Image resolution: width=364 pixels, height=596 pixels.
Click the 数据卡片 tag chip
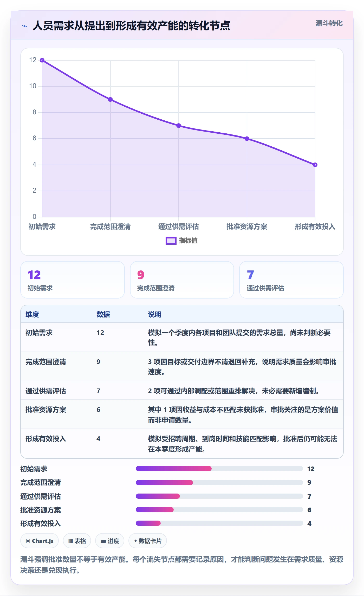(148, 541)
